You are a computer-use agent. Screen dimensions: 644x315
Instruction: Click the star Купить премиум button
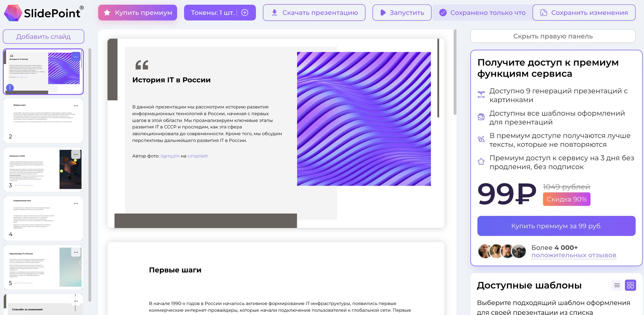pyautogui.click(x=138, y=13)
